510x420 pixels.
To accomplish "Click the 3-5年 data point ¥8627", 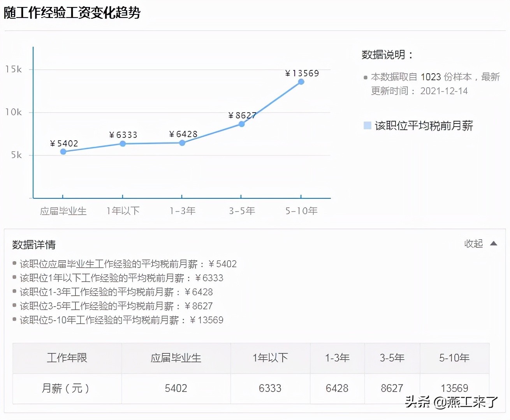I will click(x=241, y=124).
